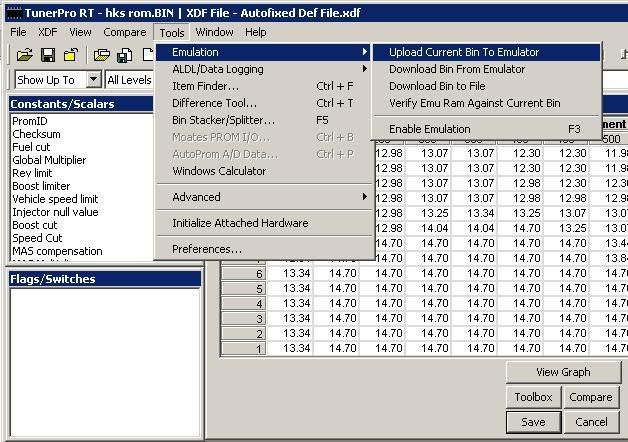
Task: Click the single floppy disk save icon
Action: pos(48,54)
